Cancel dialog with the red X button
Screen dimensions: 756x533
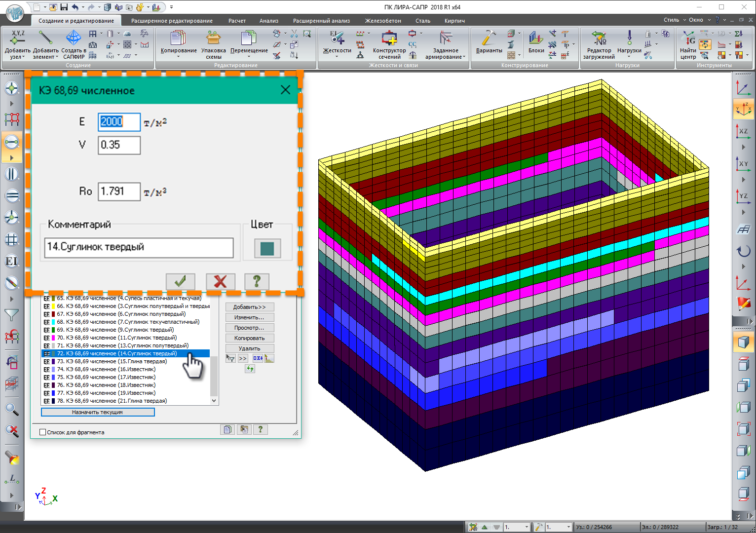[220, 282]
